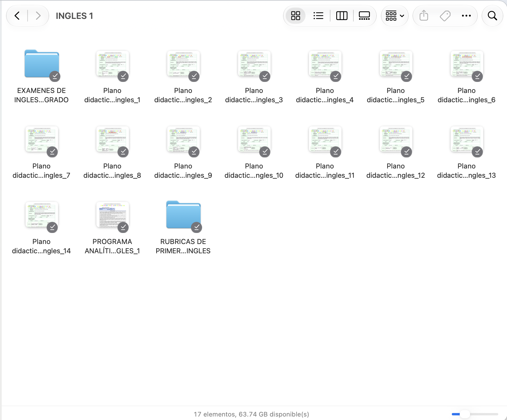Click the Plano didactic...ingles_5 file name

(x=396, y=95)
